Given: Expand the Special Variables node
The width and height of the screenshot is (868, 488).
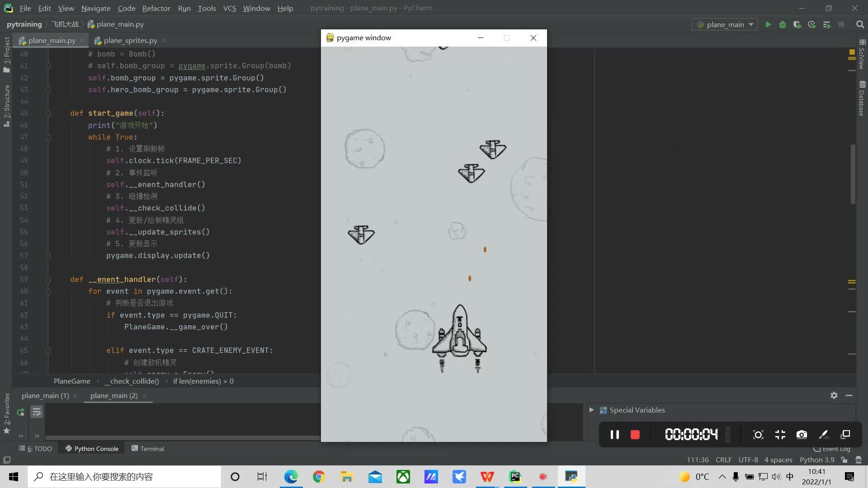Looking at the screenshot, I should tap(591, 410).
